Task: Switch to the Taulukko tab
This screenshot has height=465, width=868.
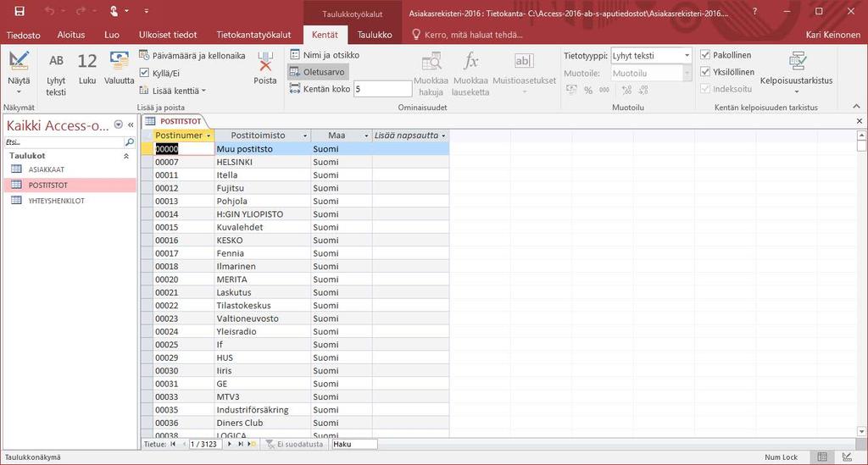Action: click(374, 34)
